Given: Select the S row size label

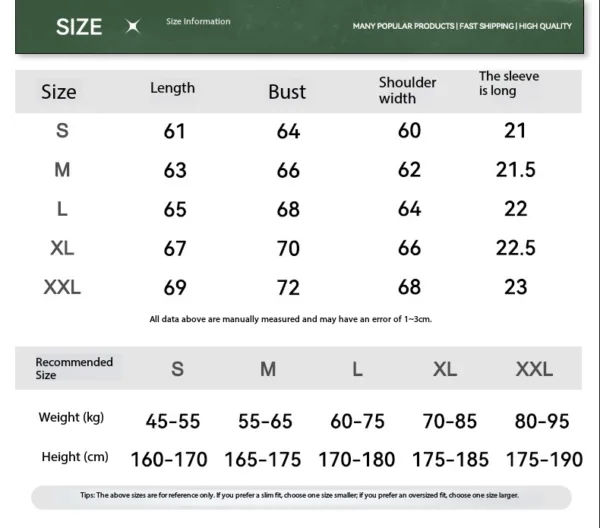Looking at the screenshot, I should pos(62,130).
